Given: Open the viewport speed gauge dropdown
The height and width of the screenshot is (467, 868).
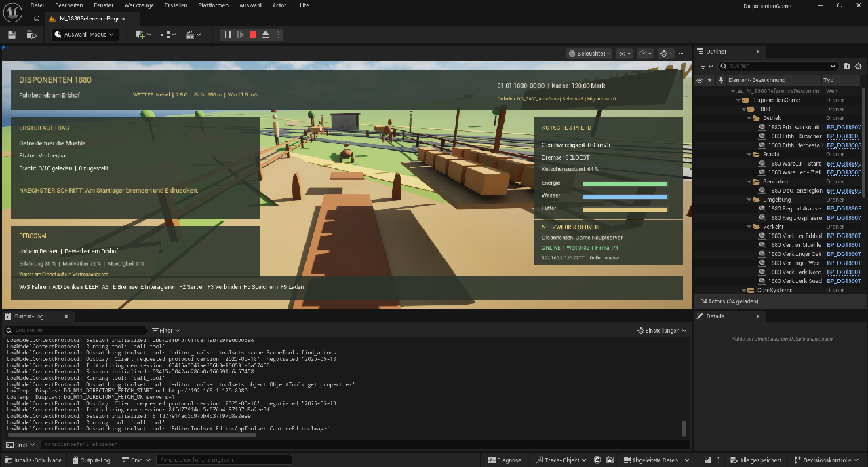Looking at the screenshot, I should (645, 53).
